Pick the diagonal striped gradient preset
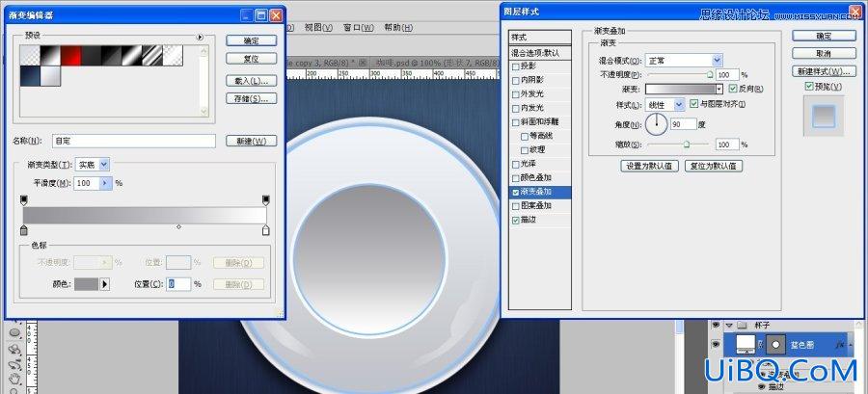868x394 pixels. (152, 55)
